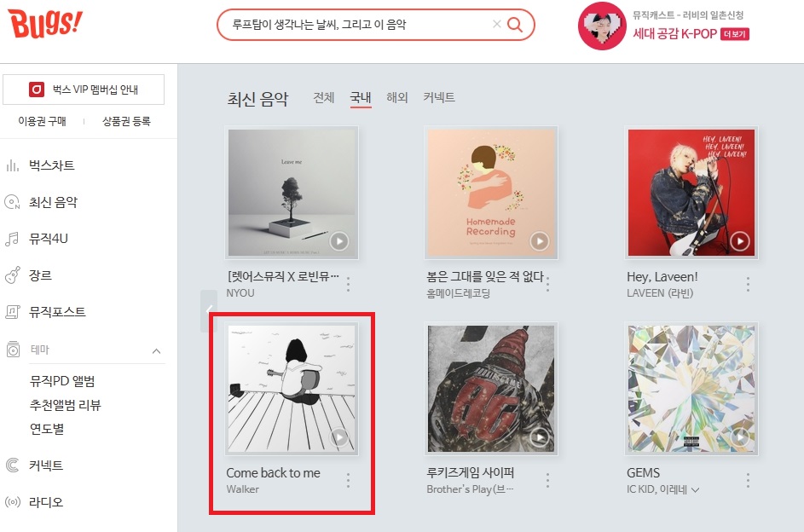Select the 전체 tab
804x532 pixels.
(x=323, y=97)
